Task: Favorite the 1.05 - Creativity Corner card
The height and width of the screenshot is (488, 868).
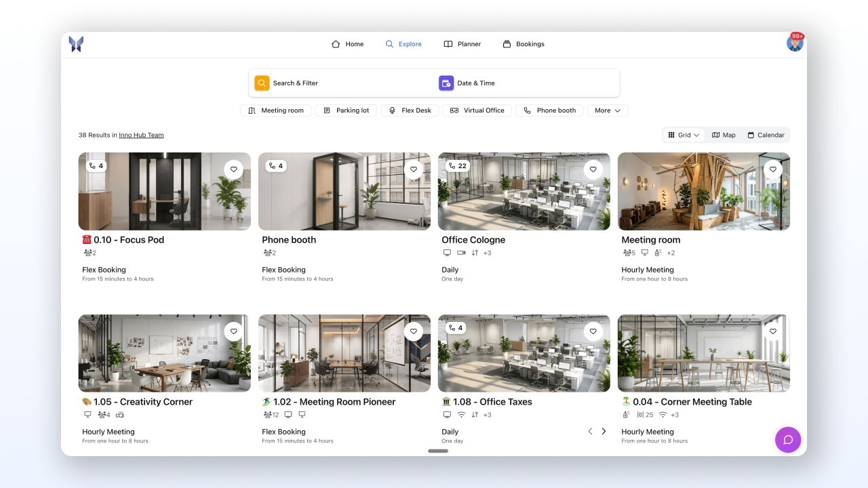Action: [233, 331]
